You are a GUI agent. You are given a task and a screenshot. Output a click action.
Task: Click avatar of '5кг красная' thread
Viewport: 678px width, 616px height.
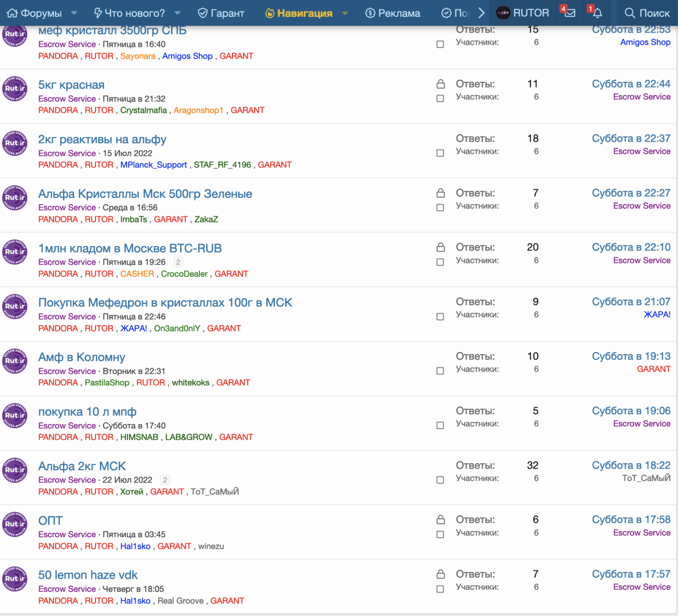coord(15,89)
